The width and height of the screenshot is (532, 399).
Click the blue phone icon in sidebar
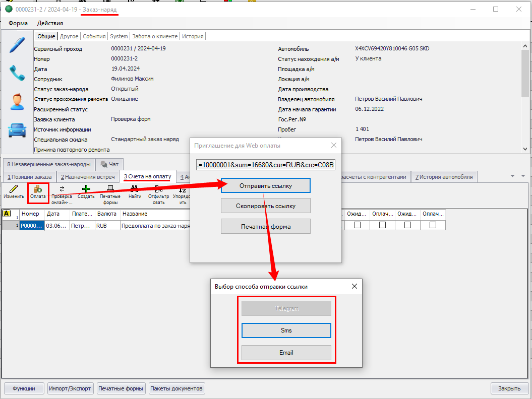coord(17,74)
